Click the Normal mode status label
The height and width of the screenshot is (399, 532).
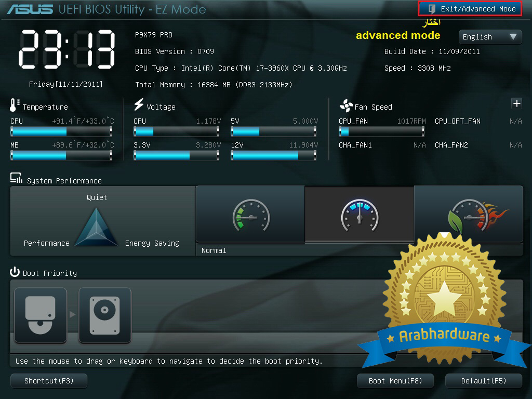pos(214,250)
